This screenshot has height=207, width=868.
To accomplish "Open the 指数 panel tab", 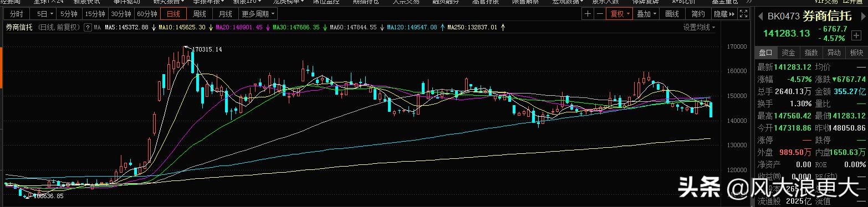I will click(811, 53).
